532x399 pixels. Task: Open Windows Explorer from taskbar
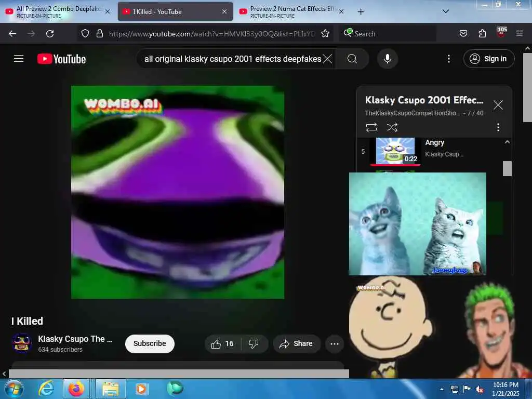click(111, 389)
